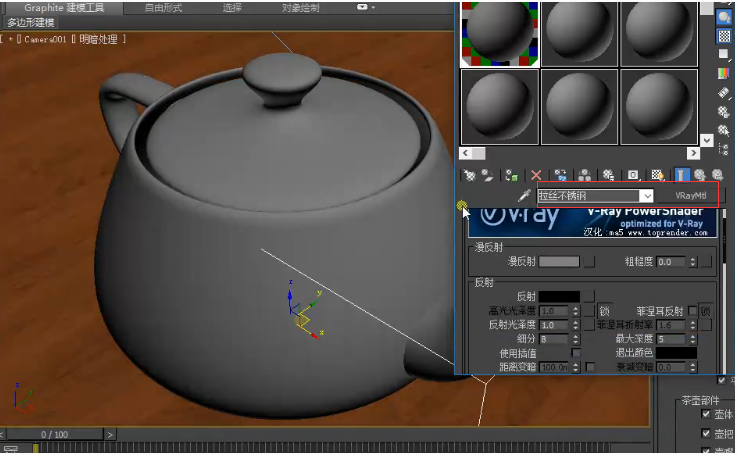Open the Graphite 建模工具 tab
The image size is (737, 455).
coord(64,8)
